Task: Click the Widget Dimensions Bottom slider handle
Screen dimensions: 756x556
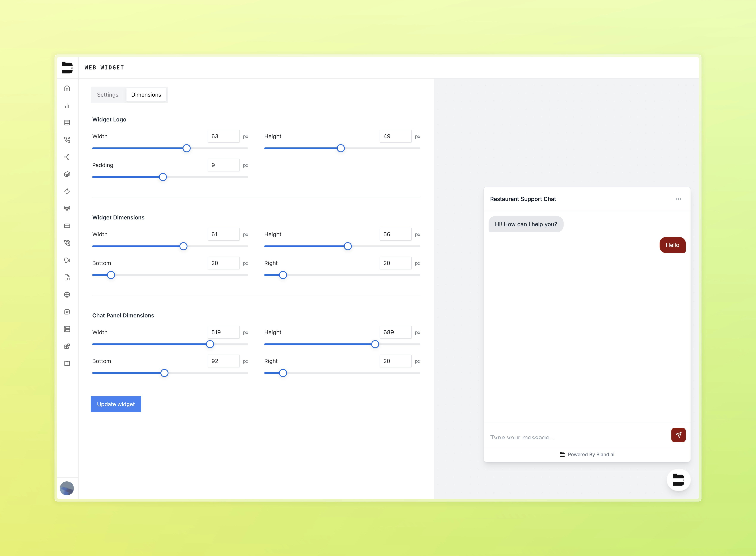Action: (x=111, y=275)
